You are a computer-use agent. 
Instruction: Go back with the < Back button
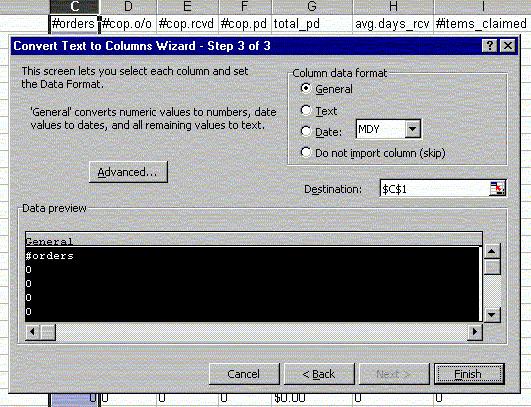(x=319, y=374)
